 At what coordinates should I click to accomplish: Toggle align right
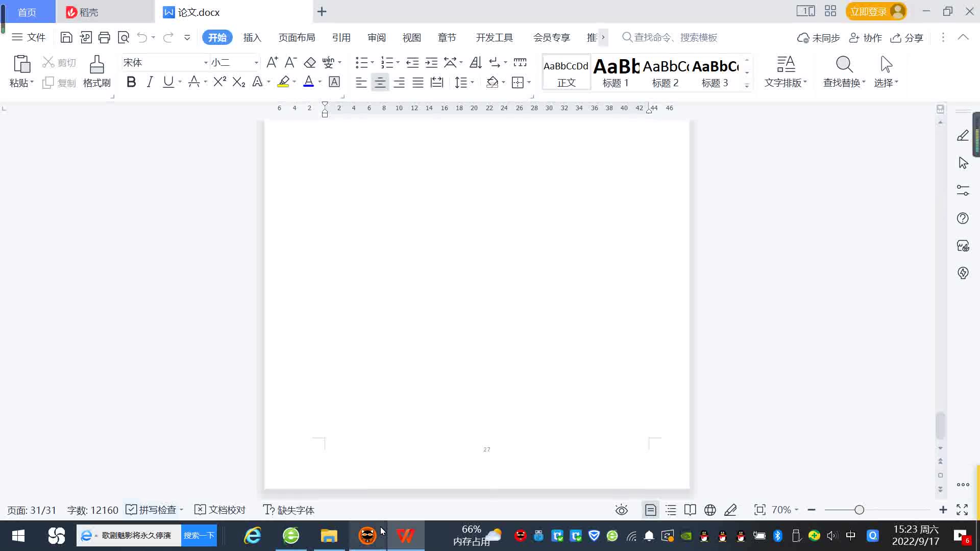(399, 82)
